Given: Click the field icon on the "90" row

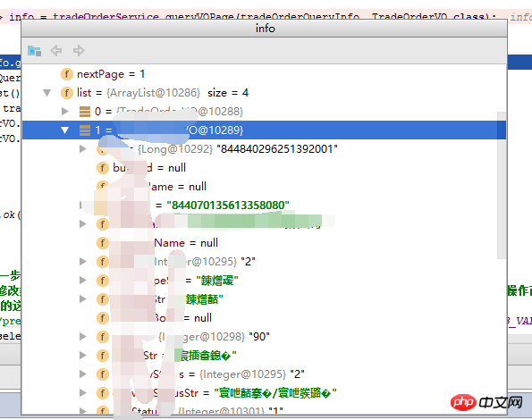Looking at the screenshot, I should [103, 337].
